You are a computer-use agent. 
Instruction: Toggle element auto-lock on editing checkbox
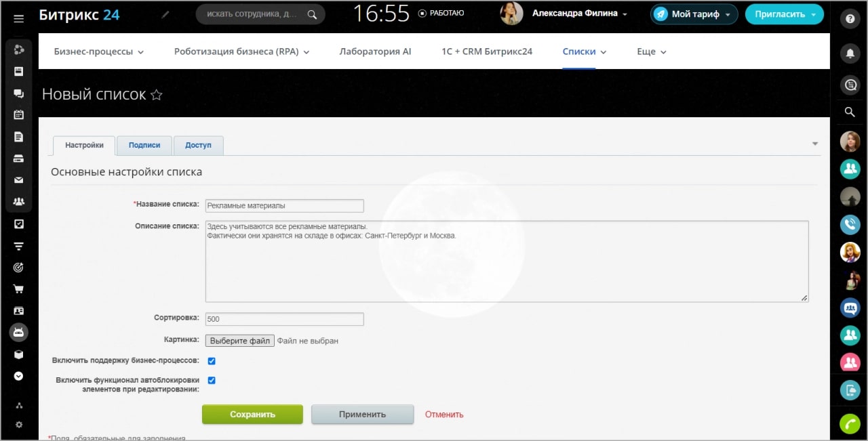point(212,380)
